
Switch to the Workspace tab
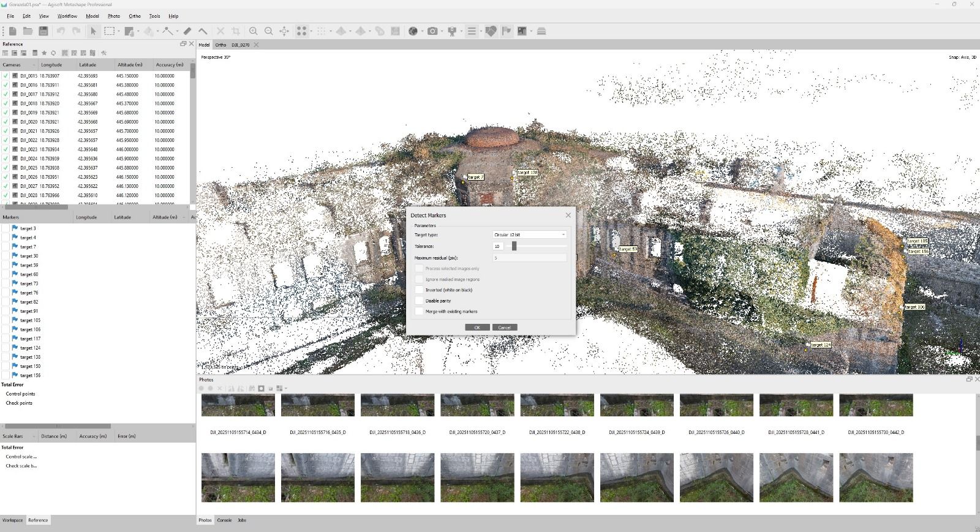click(12, 520)
